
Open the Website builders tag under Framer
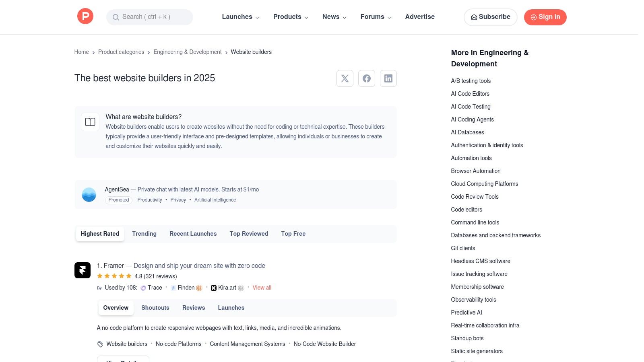(x=127, y=344)
